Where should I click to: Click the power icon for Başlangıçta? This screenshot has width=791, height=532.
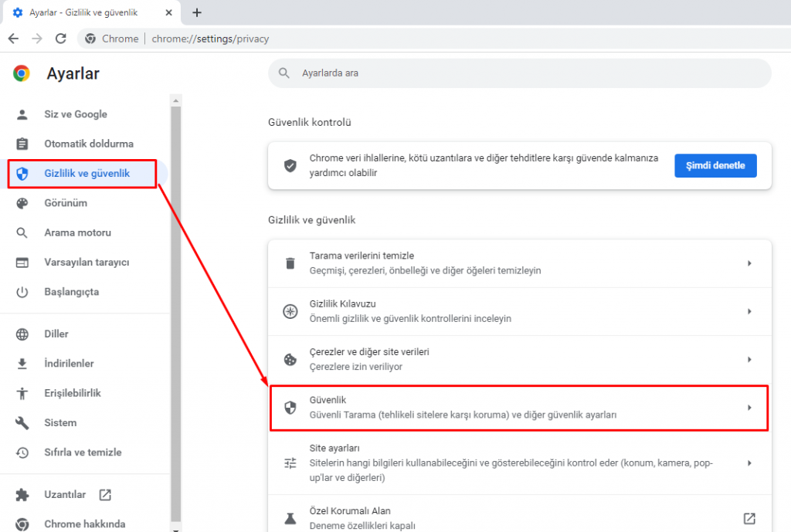click(22, 292)
